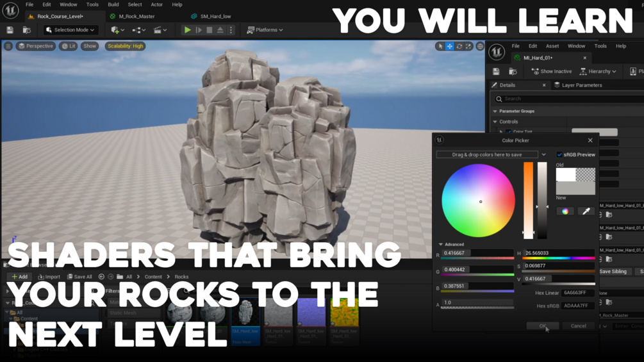Collapse the Advanced section in Color Picker
This screenshot has height=362, width=644.
click(x=441, y=244)
